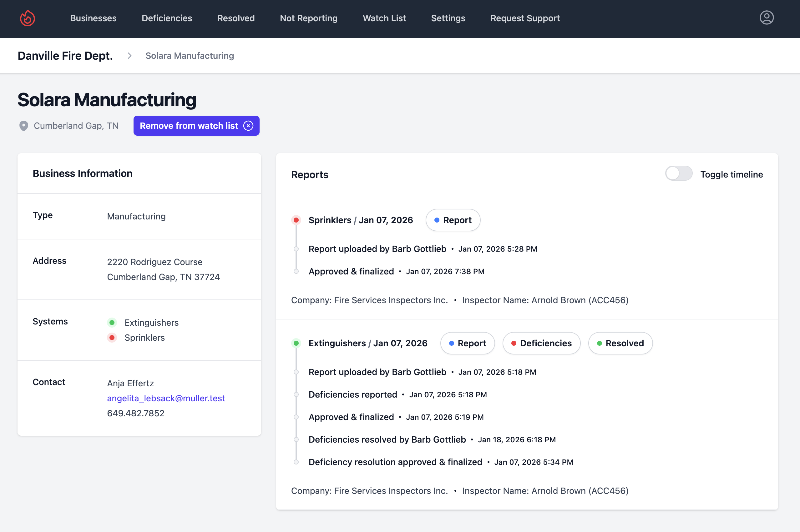View Extinguishers Deficiencies pill button

[x=541, y=343]
